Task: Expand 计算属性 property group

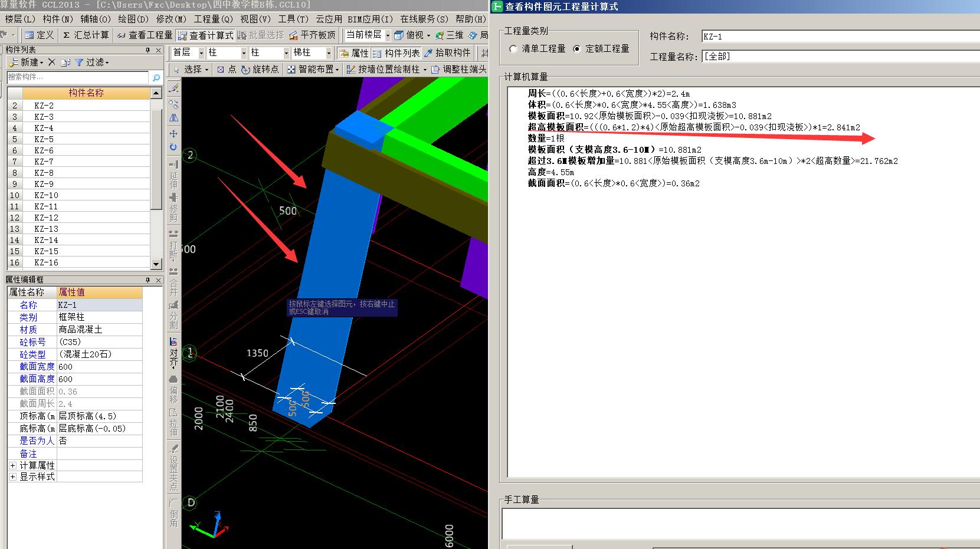Action: point(13,465)
